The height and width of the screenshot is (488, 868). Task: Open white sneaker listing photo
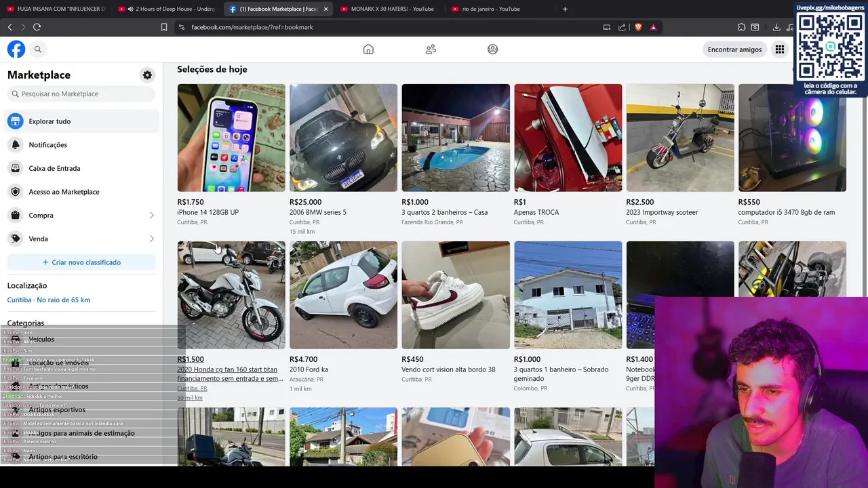[456, 295]
